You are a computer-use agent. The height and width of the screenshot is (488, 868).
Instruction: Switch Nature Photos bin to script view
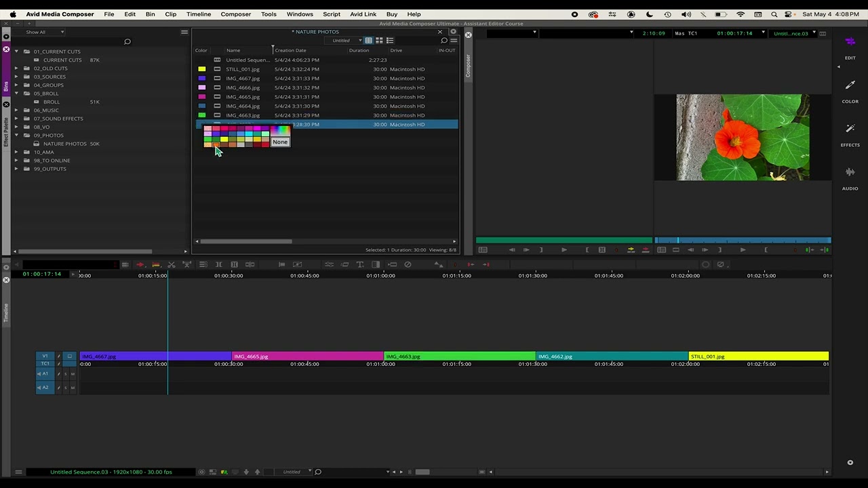(x=390, y=41)
